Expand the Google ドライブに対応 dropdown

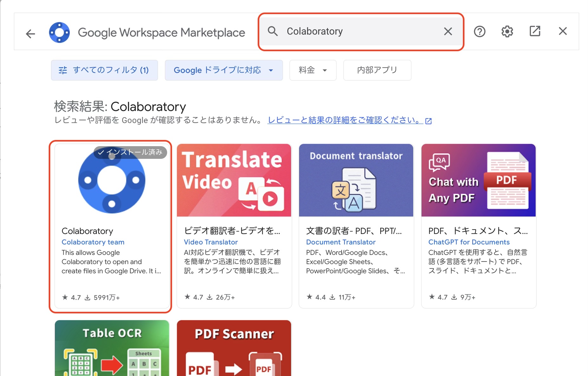(x=224, y=70)
